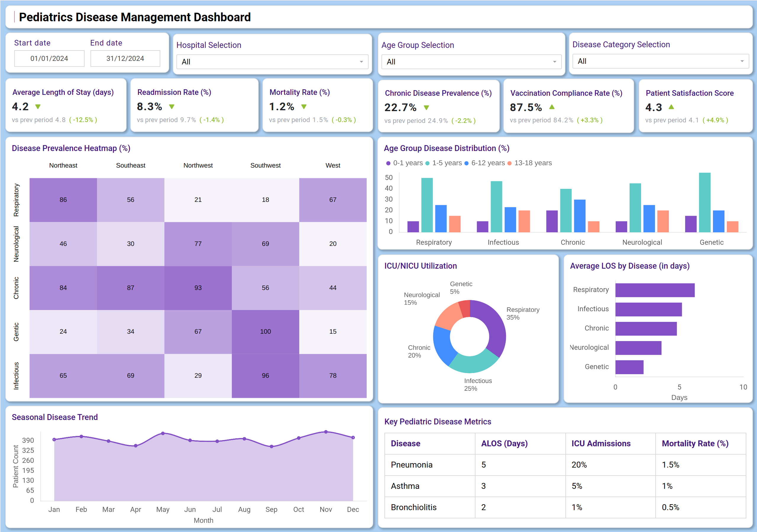Click the Vaccination Compliance value 87.5%
The width and height of the screenshot is (757, 532).
click(525, 108)
